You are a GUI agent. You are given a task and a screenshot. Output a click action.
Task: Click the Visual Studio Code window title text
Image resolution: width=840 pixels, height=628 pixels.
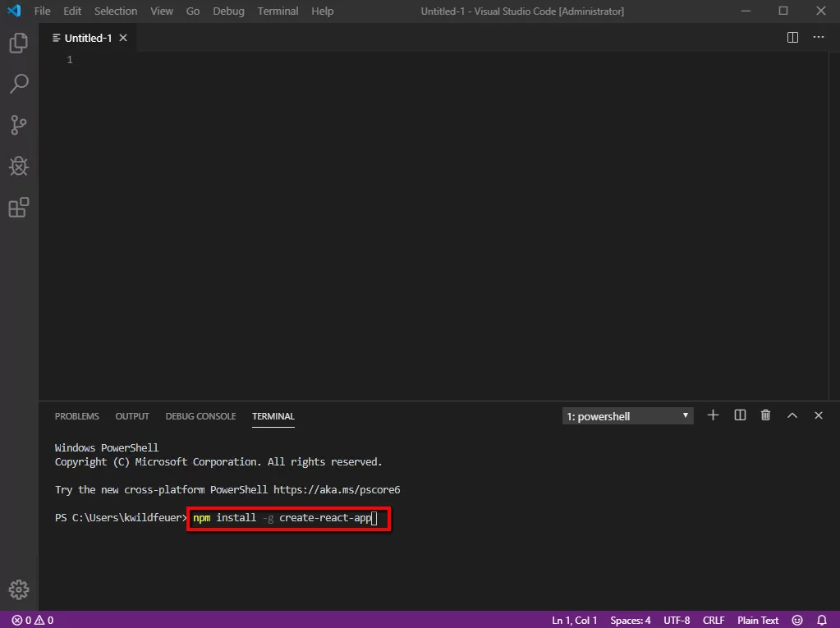click(522, 11)
